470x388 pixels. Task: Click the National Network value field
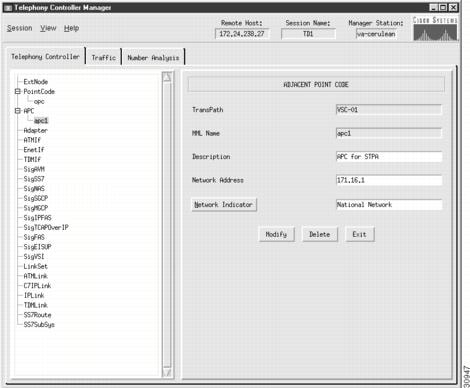389,205
